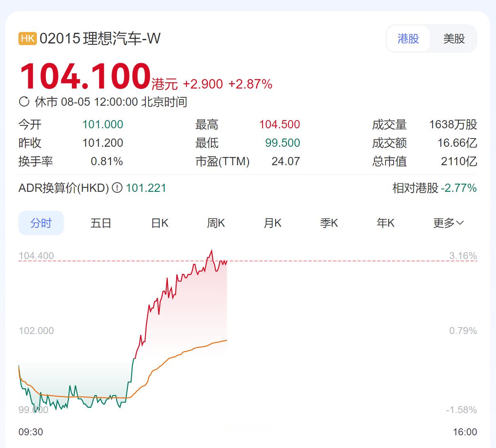Click the 最低 value 99.500
The image size is (496, 448).
(x=283, y=143)
